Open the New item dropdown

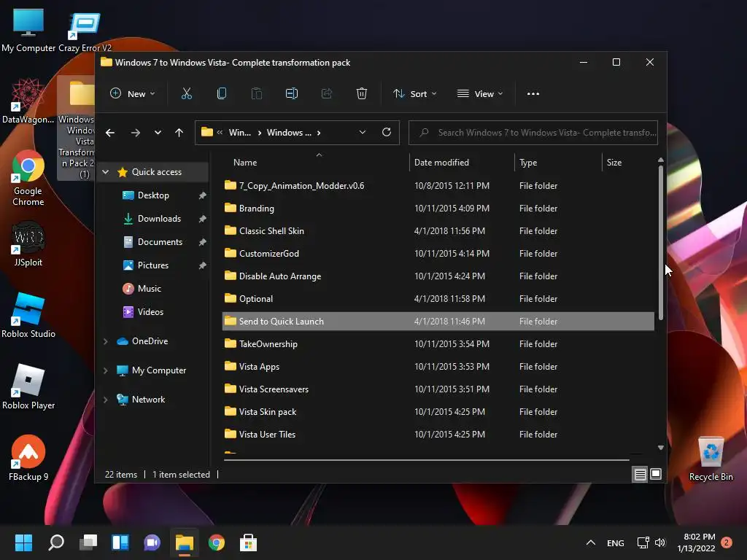tap(133, 94)
